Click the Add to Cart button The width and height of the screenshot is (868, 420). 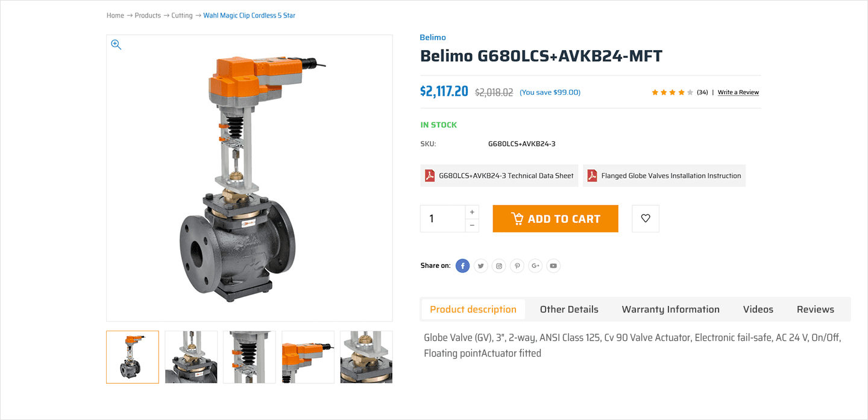pyautogui.click(x=555, y=218)
